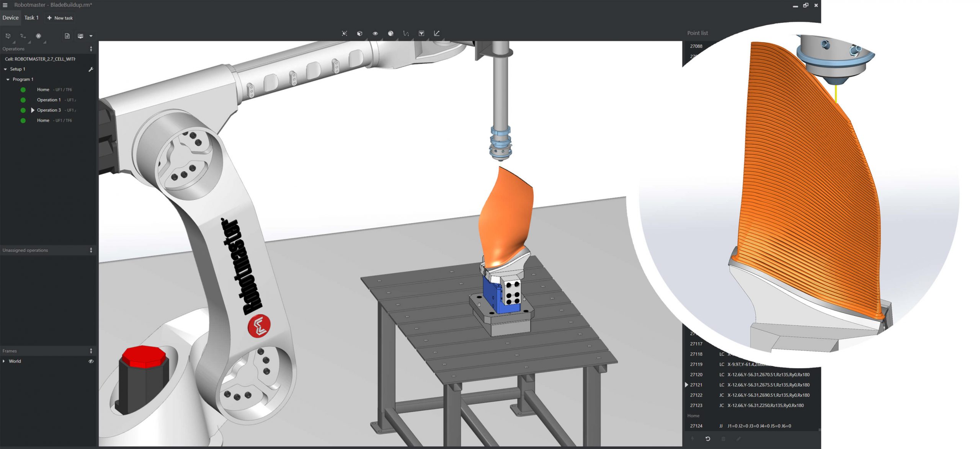980x449 pixels.
Task: Click the axis frame icon in toolbar
Action: click(437, 34)
